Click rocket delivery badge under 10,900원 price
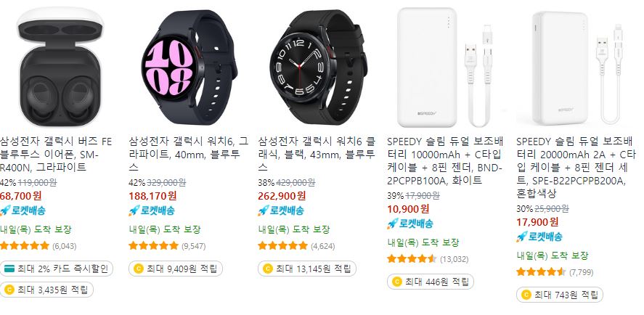Viewport: 644px width, 315px height. click(410, 224)
